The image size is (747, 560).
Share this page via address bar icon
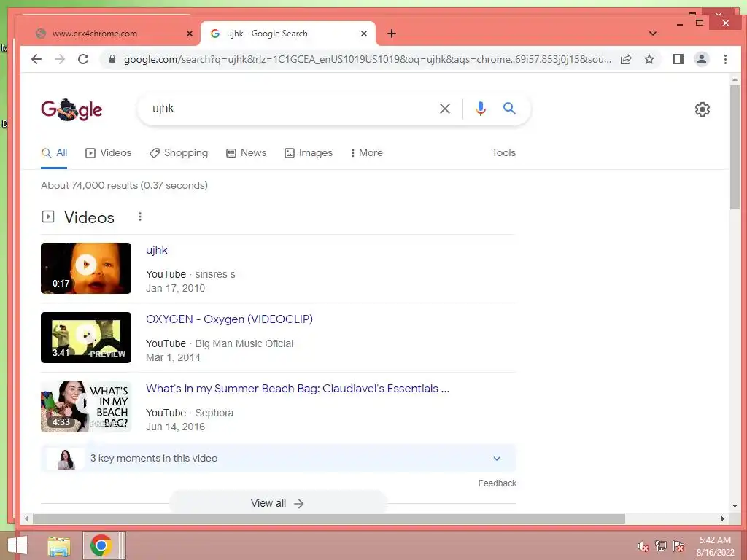point(625,59)
